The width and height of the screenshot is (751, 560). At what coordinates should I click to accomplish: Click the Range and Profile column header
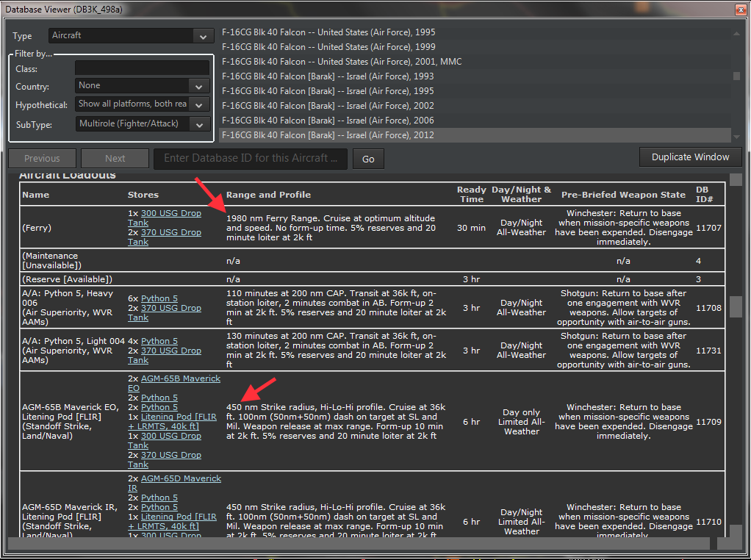pyautogui.click(x=268, y=195)
